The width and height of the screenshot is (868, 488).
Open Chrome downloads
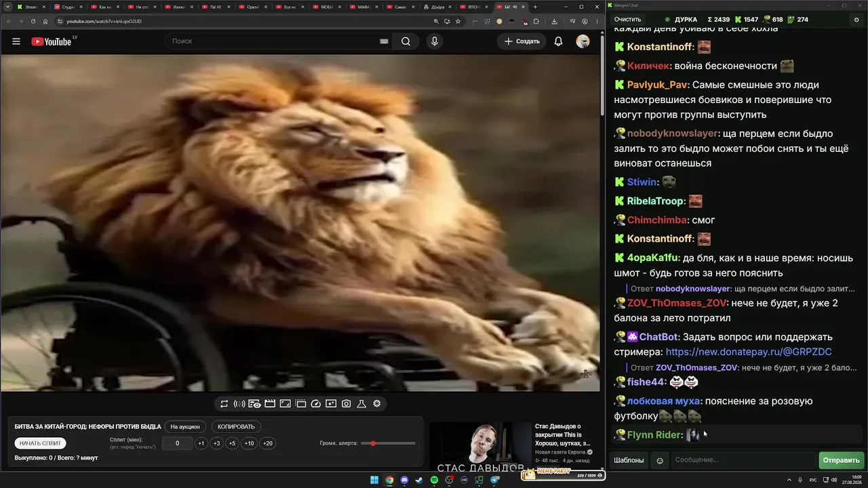(x=555, y=21)
